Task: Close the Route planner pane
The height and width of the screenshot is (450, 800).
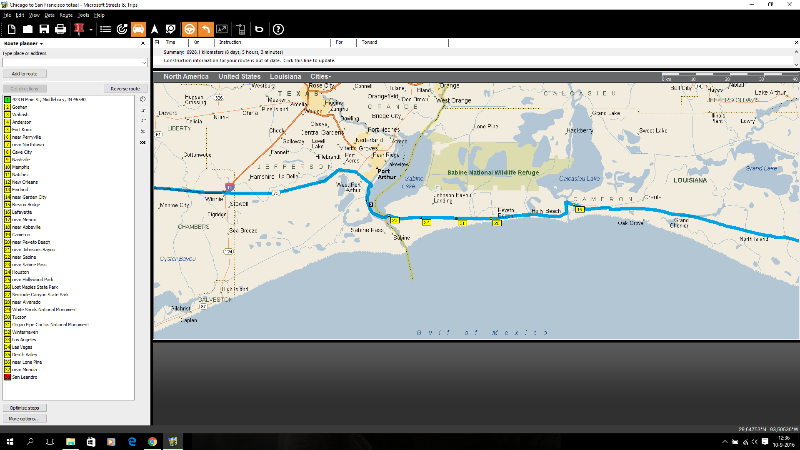Action: pyautogui.click(x=143, y=44)
